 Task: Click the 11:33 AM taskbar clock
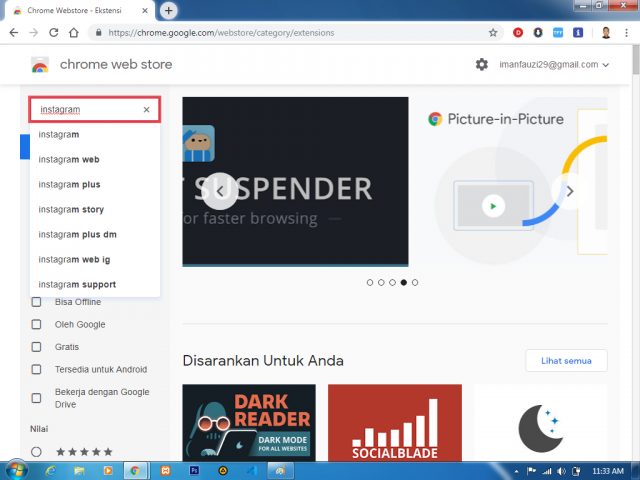tap(608, 471)
